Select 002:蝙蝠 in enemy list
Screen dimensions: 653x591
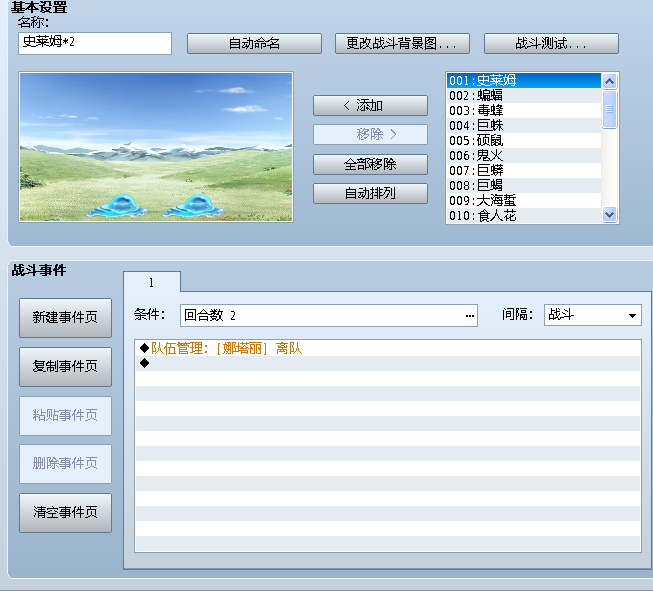(x=524, y=95)
